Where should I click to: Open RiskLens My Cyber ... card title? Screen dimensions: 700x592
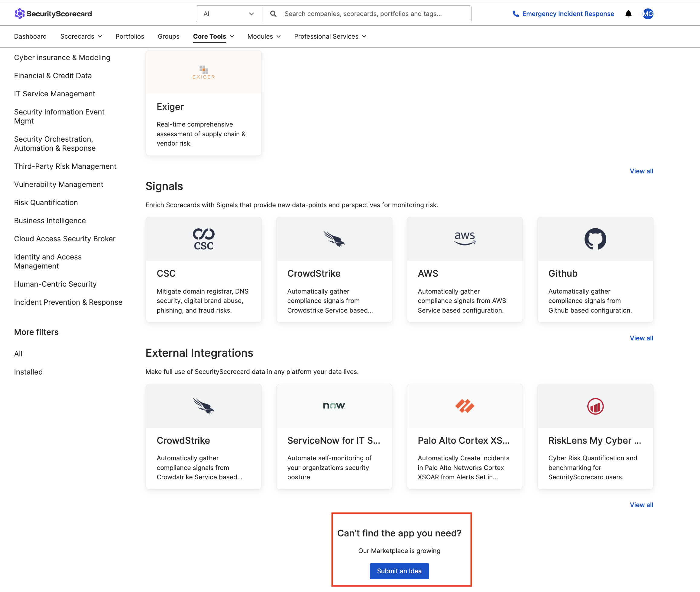[x=595, y=440]
